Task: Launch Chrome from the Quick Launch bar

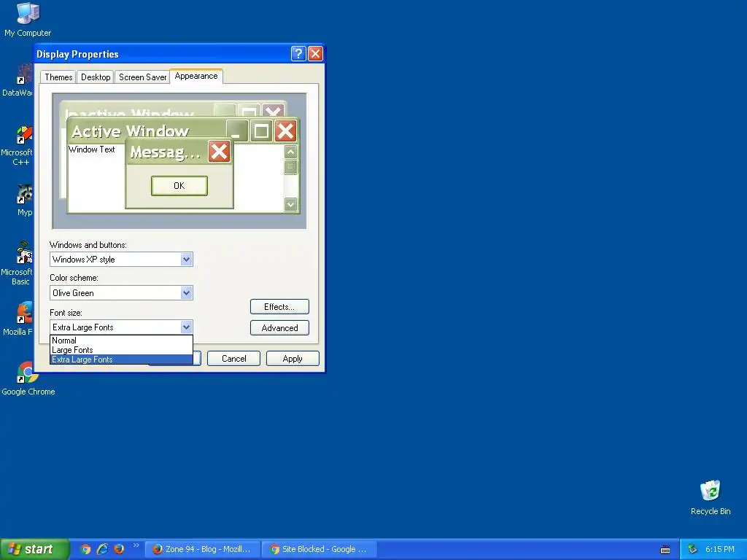Action: (x=85, y=549)
